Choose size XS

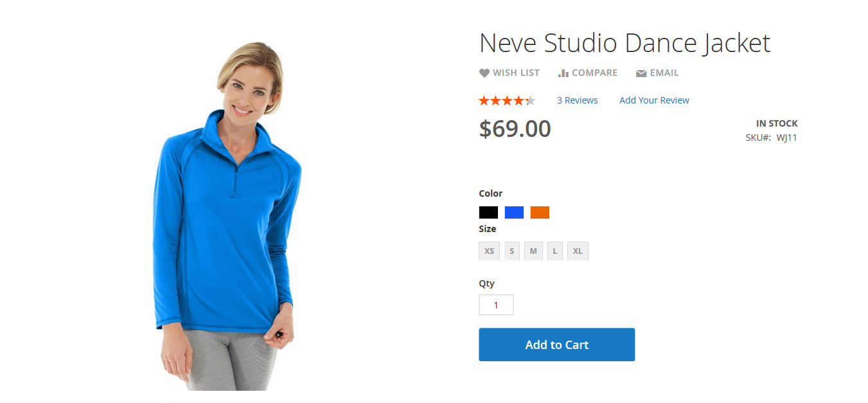point(490,251)
